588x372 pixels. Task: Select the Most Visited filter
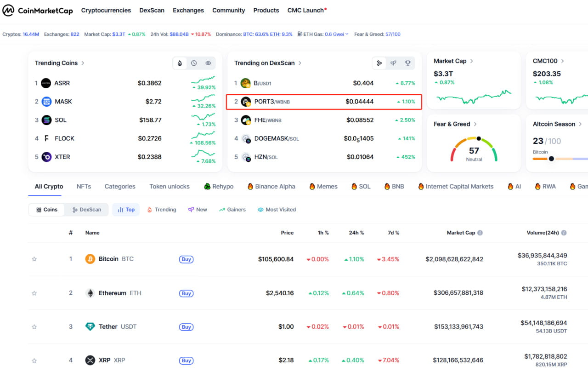277,210
